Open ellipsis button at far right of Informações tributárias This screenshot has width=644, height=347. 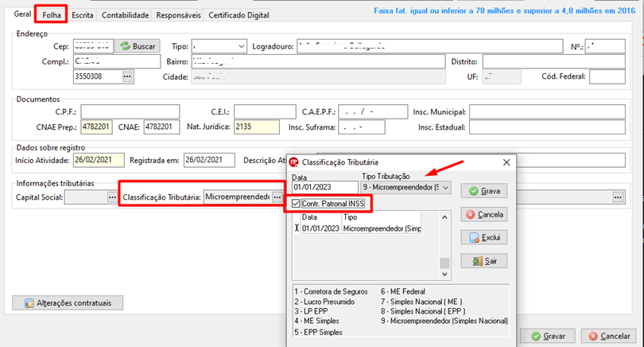click(618, 197)
